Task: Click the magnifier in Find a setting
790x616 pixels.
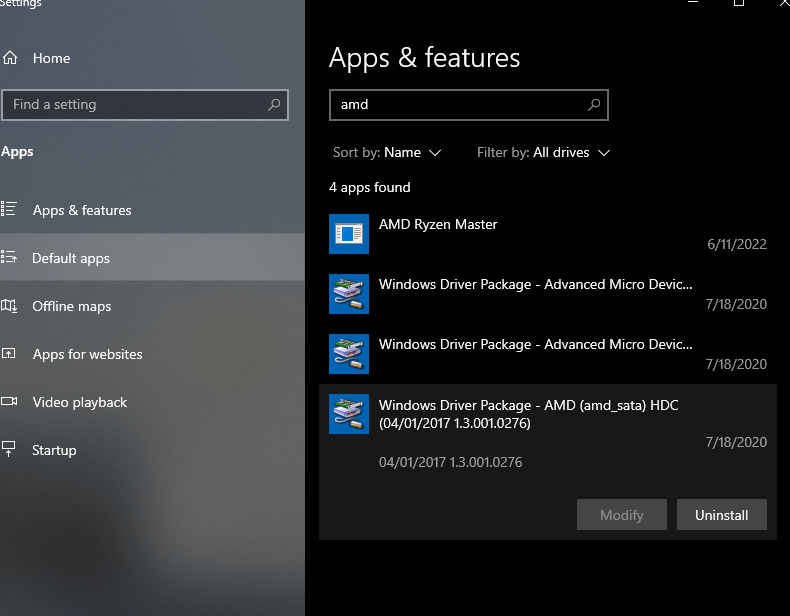Action: pos(274,105)
